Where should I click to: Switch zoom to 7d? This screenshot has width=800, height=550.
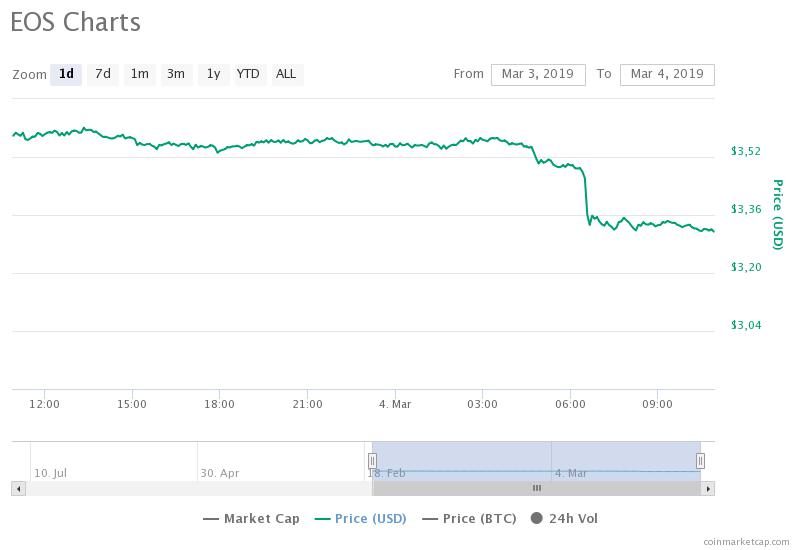(103, 74)
